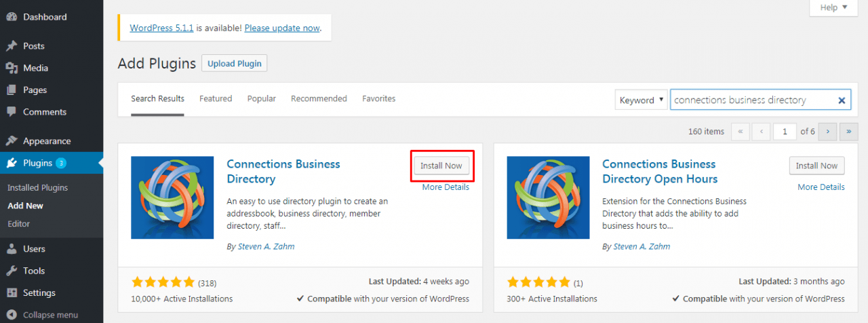868x323 pixels.
Task: Click the five-star rating with 1 review
Action: point(538,282)
